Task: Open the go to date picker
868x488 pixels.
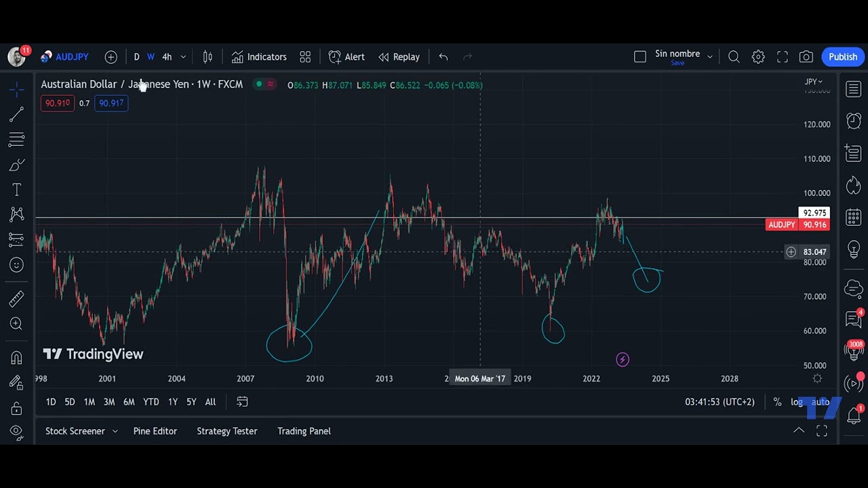Action: [x=242, y=402]
